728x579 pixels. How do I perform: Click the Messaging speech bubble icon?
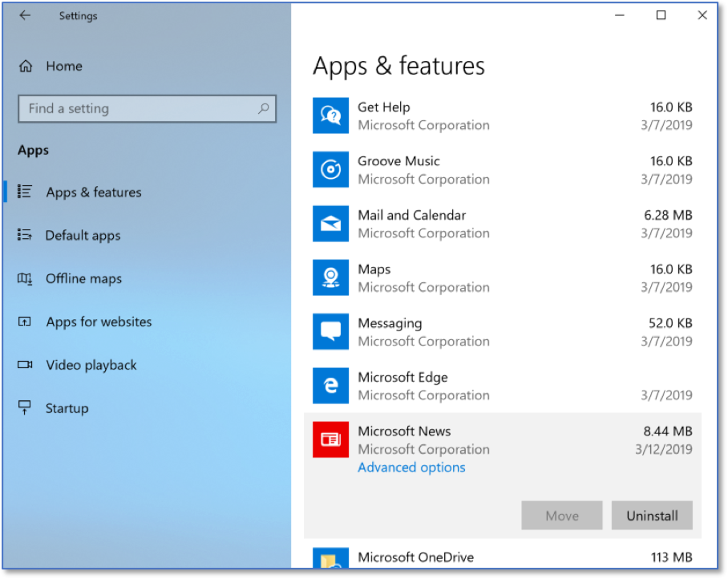330,331
